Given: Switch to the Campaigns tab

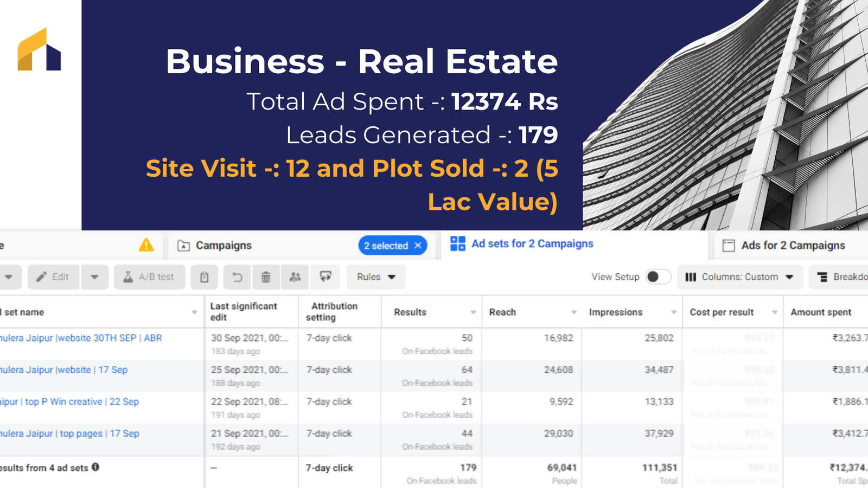Looking at the screenshot, I should pos(223,246).
